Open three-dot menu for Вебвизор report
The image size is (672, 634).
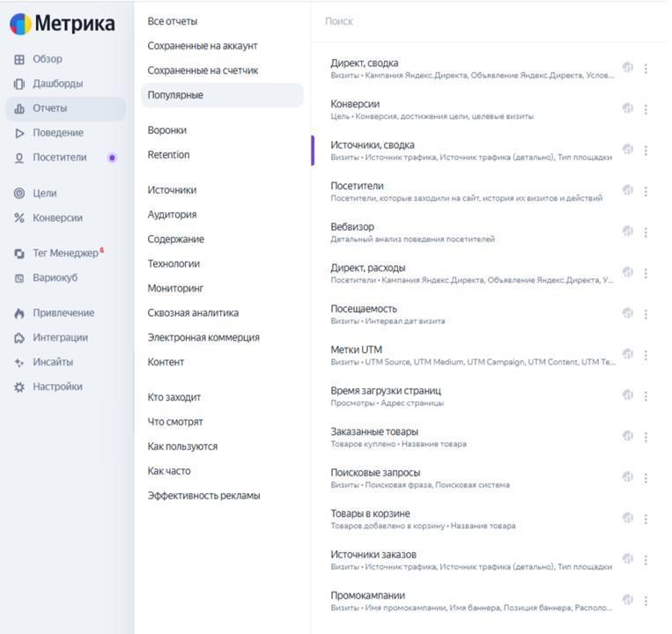(x=646, y=232)
